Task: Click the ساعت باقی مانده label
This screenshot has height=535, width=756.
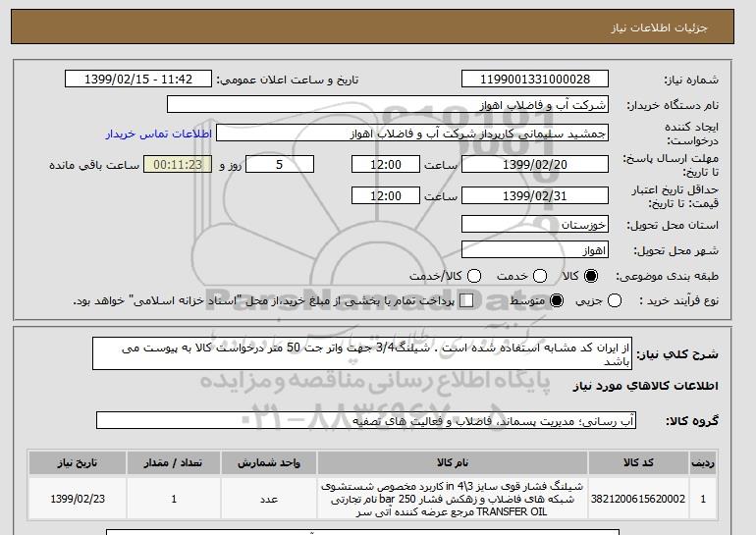Action: 94,165
